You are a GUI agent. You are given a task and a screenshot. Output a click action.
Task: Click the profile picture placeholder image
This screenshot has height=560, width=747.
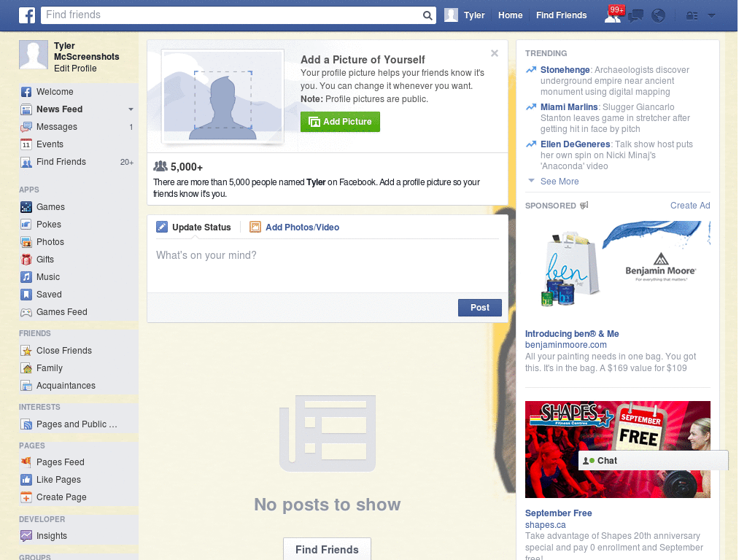coord(223,97)
